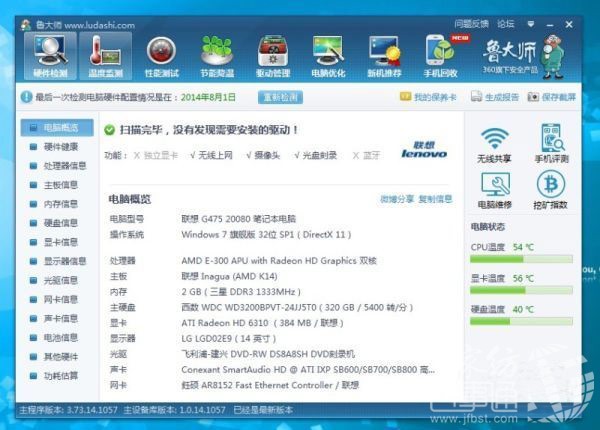Click the Conexant SmartAudio HD text
The width and height of the screenshot is (600, 430).
tap(308, 370)
